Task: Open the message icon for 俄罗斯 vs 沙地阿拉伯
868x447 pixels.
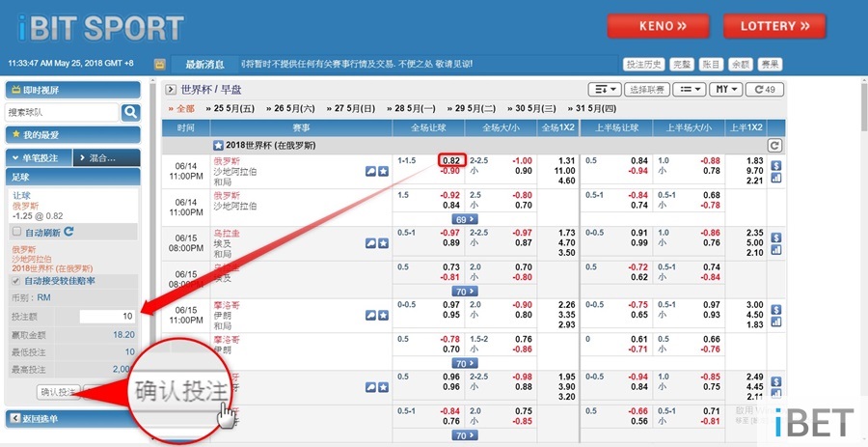Action: pos(371,172)
